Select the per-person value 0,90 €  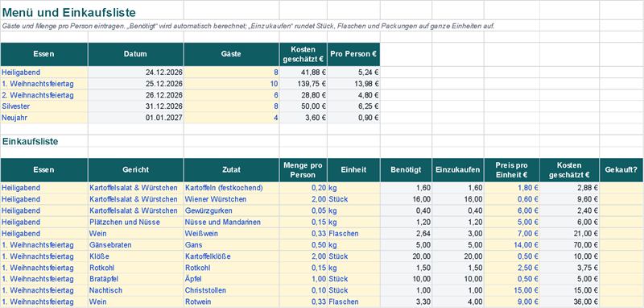click(x=353, y=118)
